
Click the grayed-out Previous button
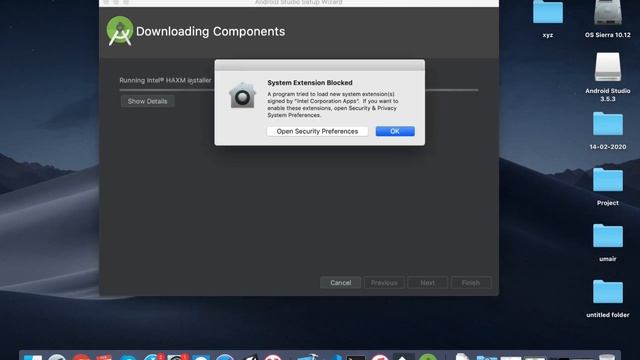(x=384, y=282)
